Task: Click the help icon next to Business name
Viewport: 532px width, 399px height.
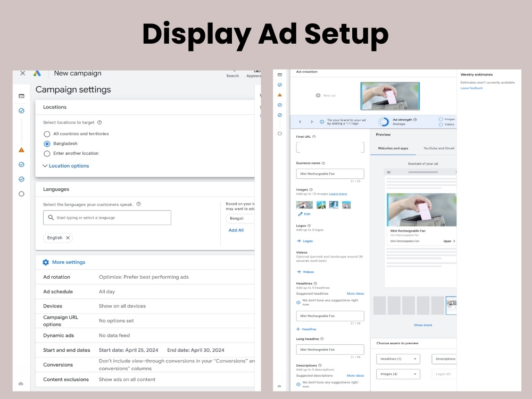Action: tap(323, 163)
